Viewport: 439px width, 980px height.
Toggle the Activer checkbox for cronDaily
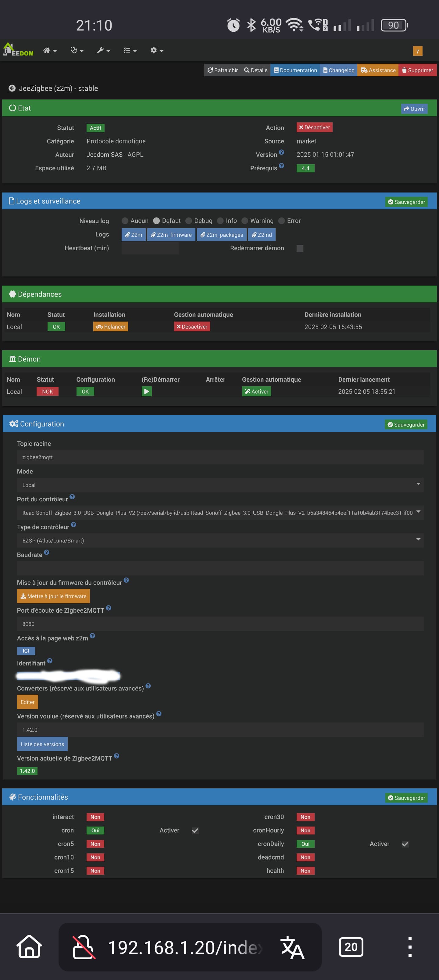[x=405, y=844]
